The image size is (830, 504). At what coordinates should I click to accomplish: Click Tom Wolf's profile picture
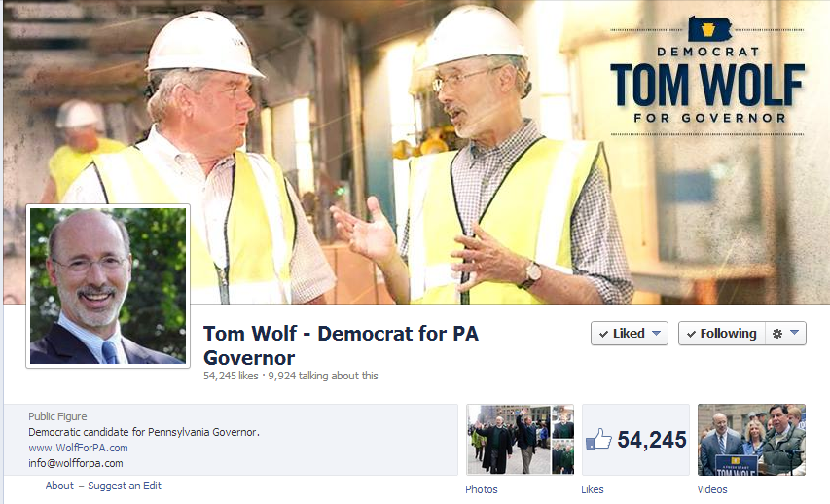pyautogui.click(x=108, y=286)
